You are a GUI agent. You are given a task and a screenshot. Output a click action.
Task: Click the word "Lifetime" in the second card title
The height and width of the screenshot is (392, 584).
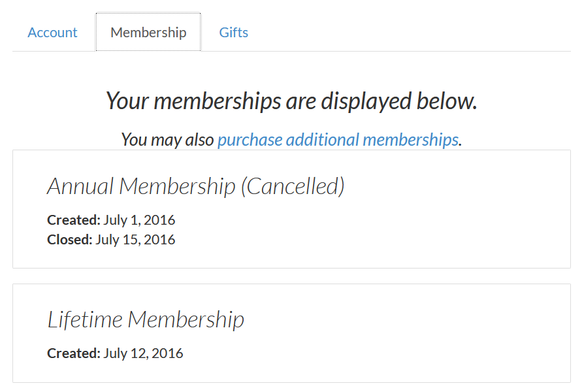coord(85,319)
